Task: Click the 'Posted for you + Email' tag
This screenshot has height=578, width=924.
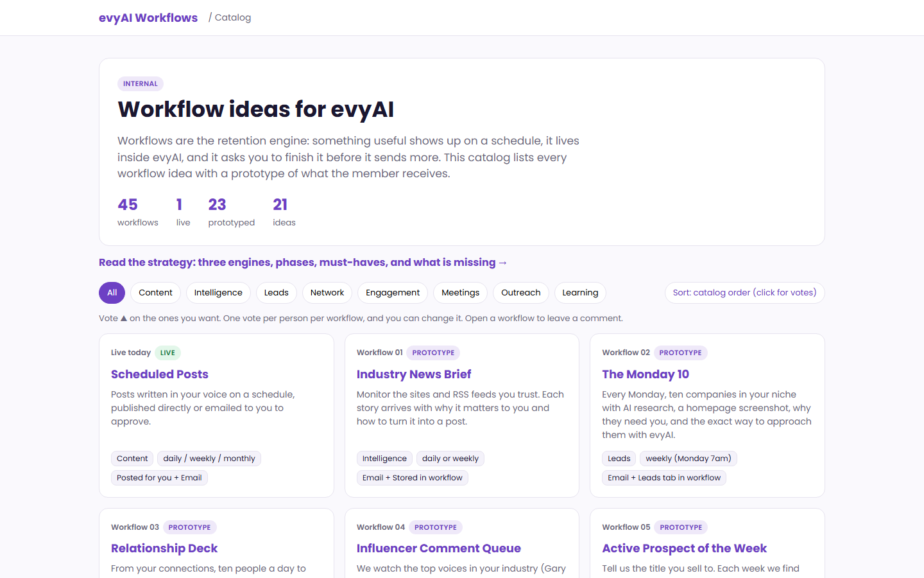Action: [x=159, y=478]
